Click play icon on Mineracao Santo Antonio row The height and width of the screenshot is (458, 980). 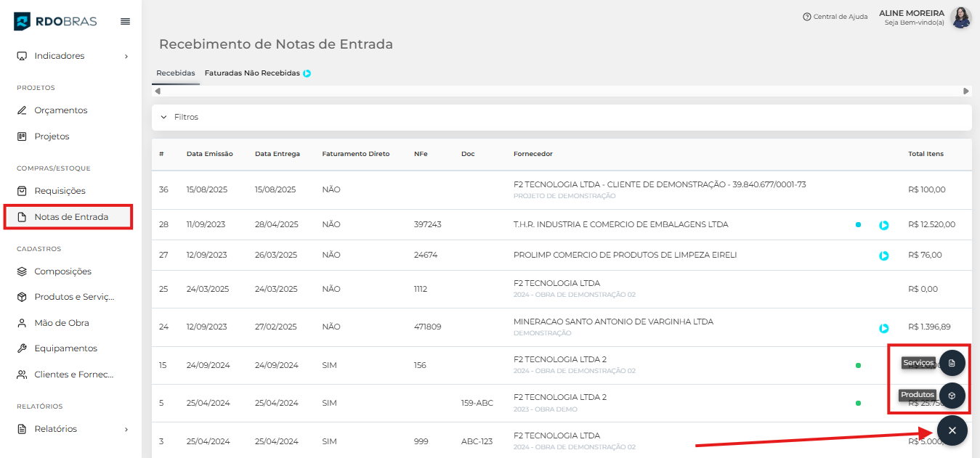(x=883, y=328)
